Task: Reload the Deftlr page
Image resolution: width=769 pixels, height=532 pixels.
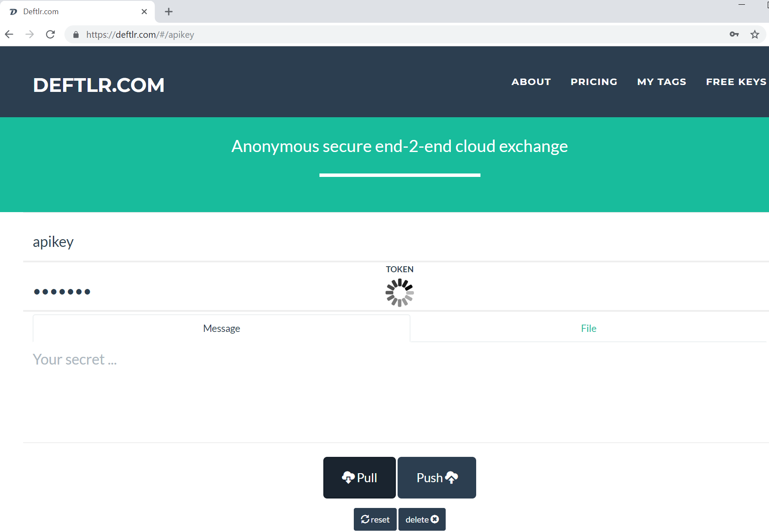Action: point(50,34)
